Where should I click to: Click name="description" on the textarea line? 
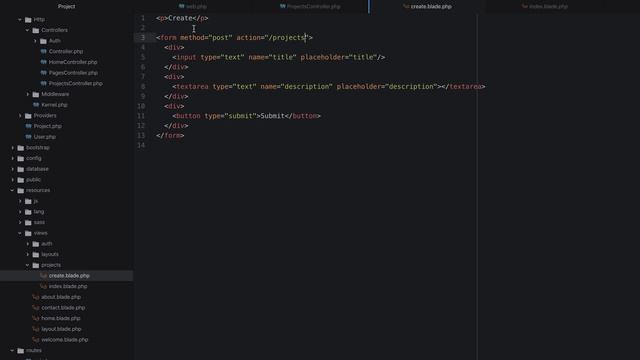pyautogui.click(x=296, y=87)
